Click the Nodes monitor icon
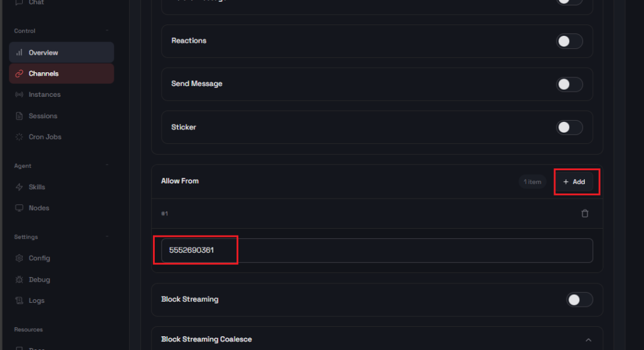The height and width of the screenshot is (350, 644). 19,208
